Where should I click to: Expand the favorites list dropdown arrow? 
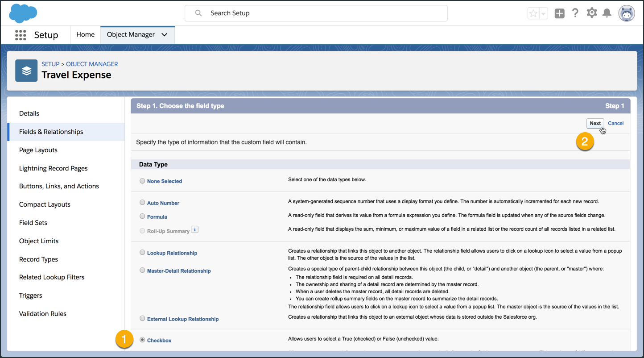coord(543,13)
